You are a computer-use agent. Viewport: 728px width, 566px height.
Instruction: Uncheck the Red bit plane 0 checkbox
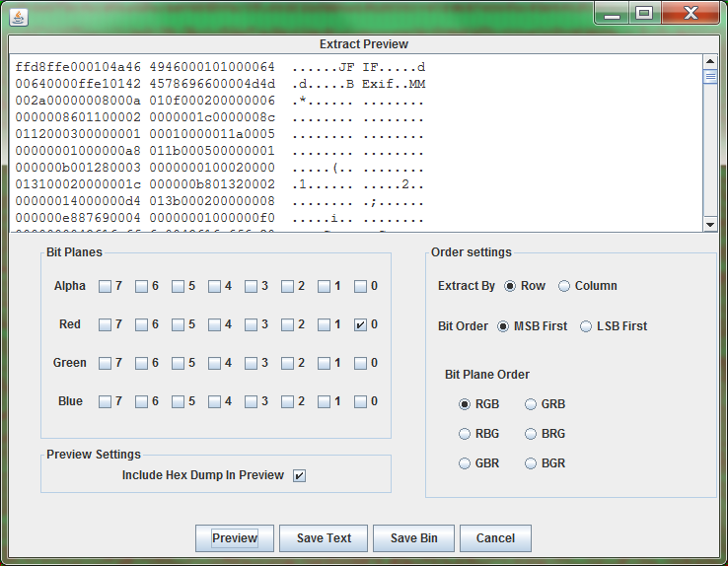(x=360, y=324)
